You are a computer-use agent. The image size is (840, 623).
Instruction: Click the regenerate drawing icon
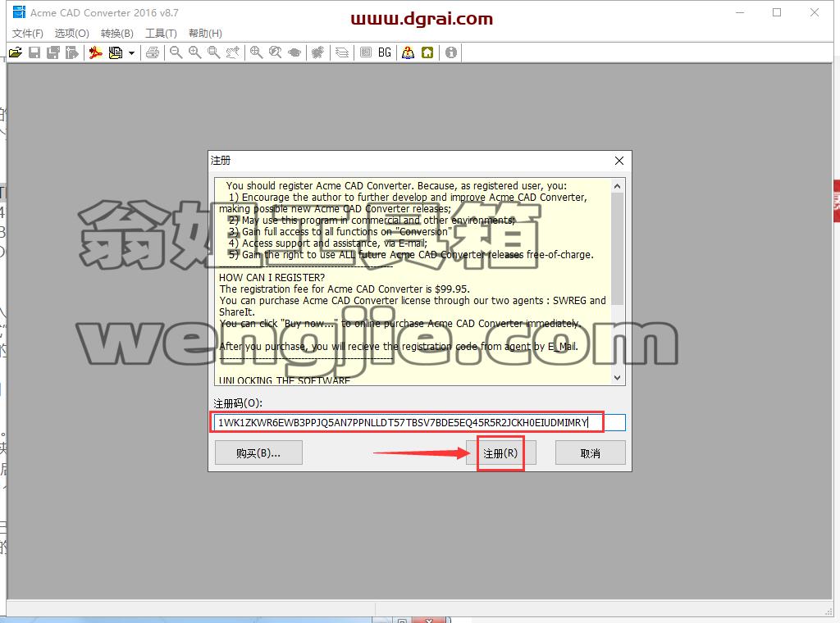click(x=317, y=52)
